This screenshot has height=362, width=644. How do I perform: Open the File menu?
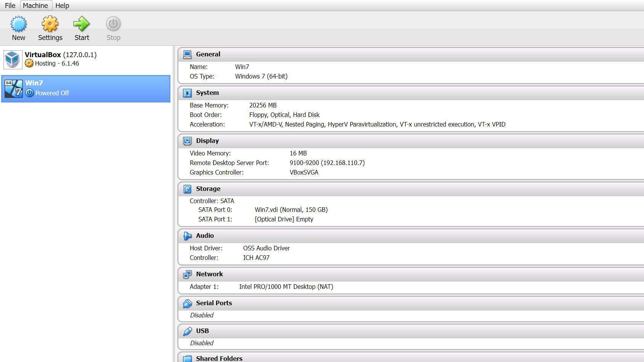click(x=10, y=6)
